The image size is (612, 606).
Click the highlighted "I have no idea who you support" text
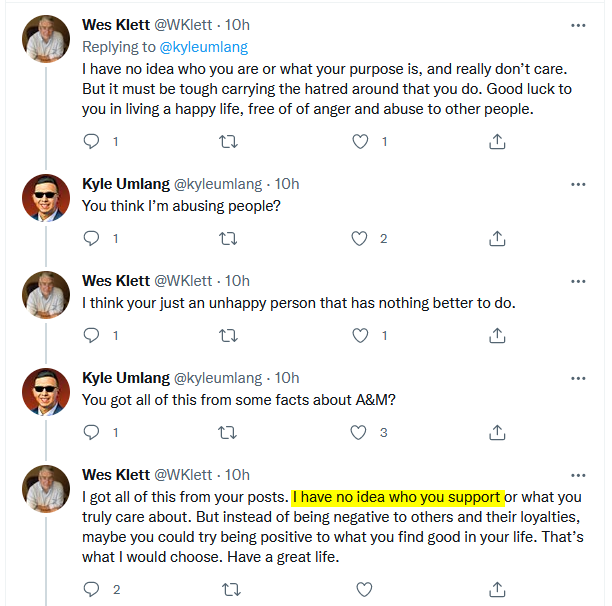point(397,497)
